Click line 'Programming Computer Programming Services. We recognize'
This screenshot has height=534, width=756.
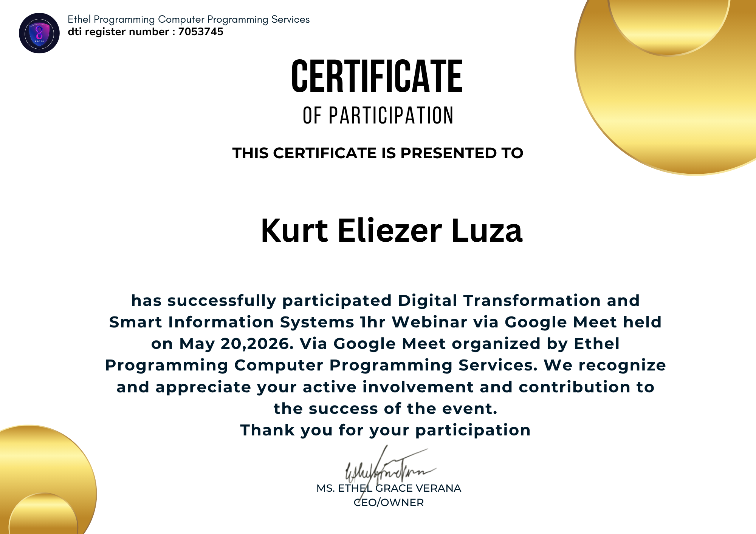(386, 365)
